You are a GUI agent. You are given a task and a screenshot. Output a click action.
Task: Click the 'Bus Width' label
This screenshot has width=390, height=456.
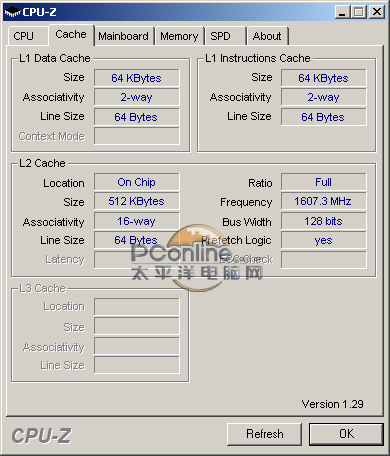[x=247, y=222]
